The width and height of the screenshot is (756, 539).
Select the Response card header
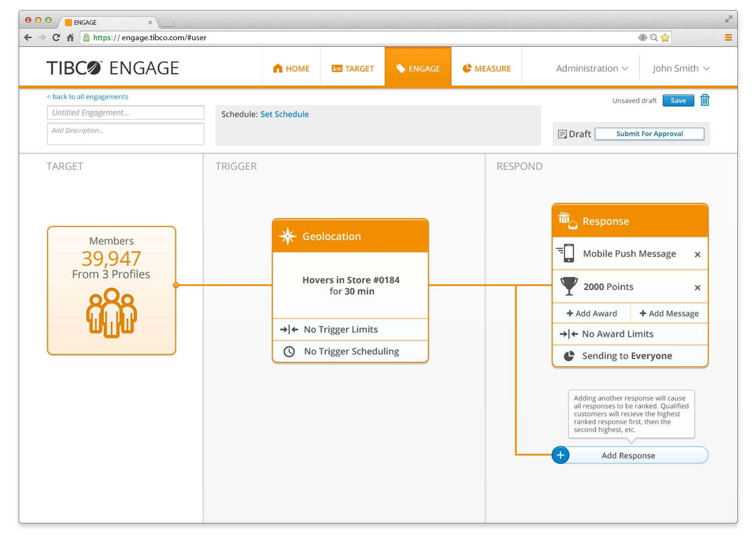(x=630, y=221)
